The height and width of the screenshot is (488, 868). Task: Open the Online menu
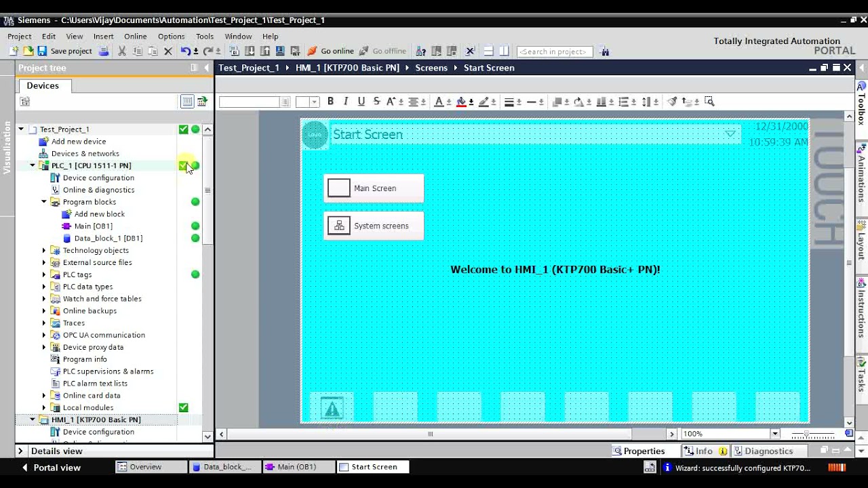[x=136, y=37]
